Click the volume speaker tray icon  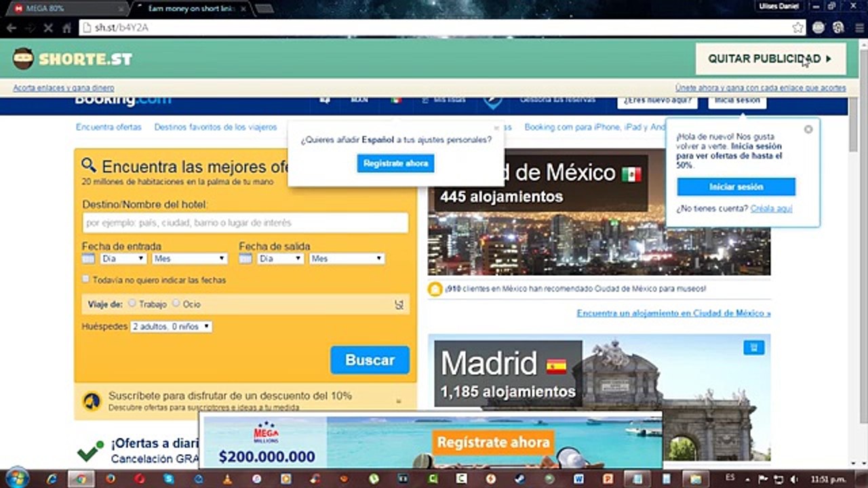[793, 479]
